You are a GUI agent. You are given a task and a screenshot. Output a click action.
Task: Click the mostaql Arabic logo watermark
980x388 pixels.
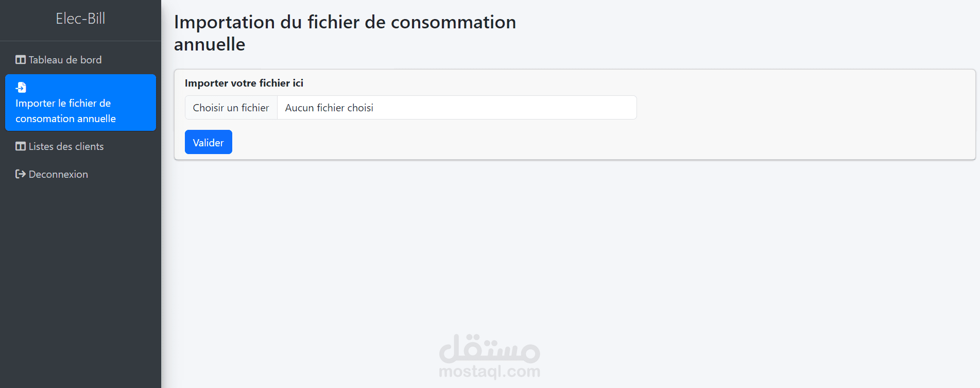point(489,349)
